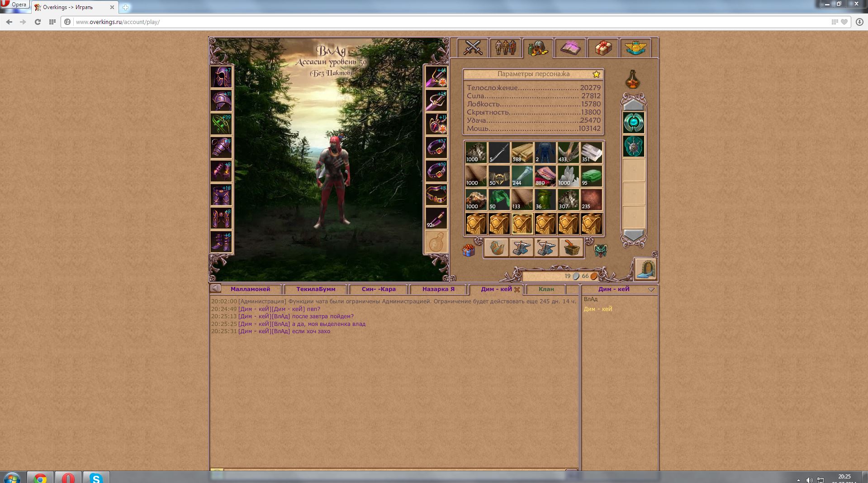Select the wooden planks stack of 588
The image size is (868, 483).
point(522,153)
